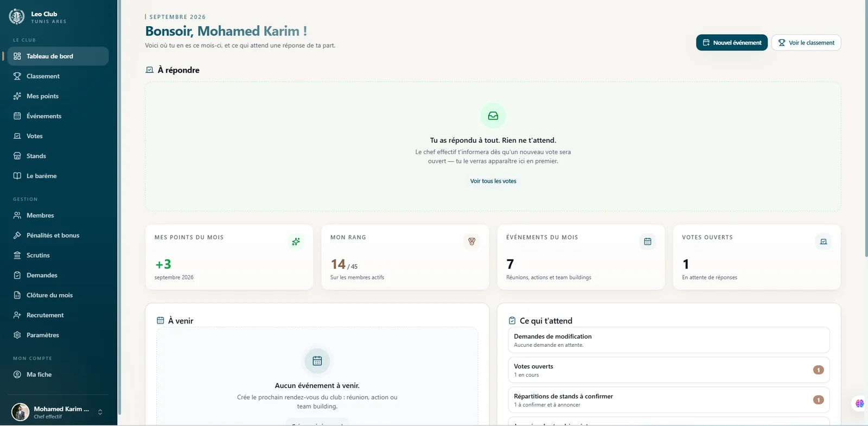Click the Membres people icon
Viewport: 868px width, 426px height.
pos(17,215)
